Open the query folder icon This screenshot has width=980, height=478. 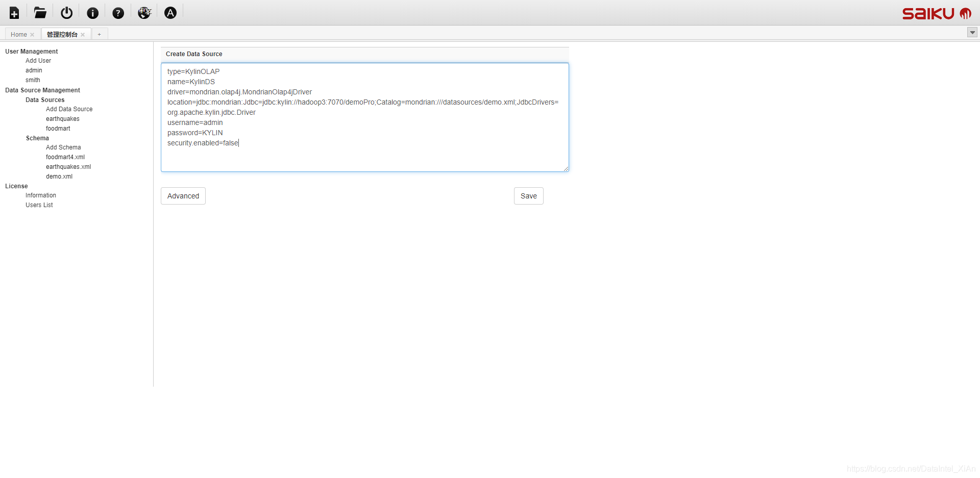click(x=40, y=13)
